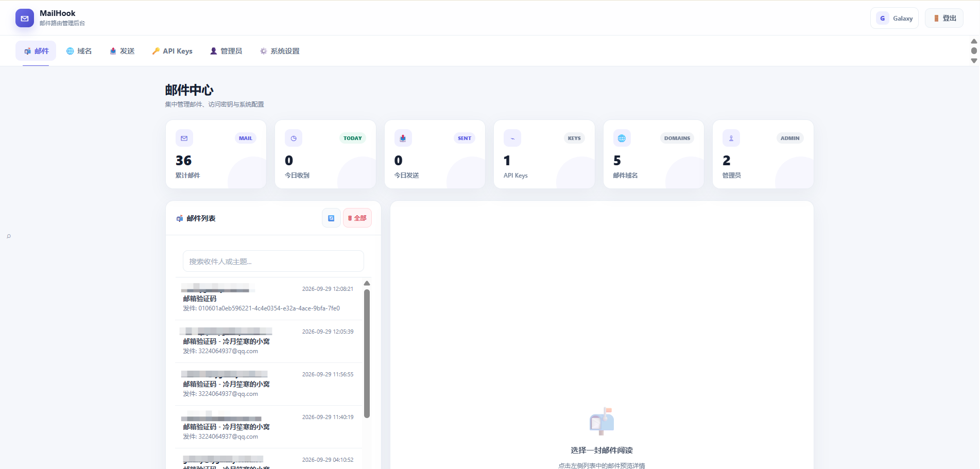This screenshot has width=980, height=469.
Task: Click the sender line starting with 010601a0eb596221
Action: [x=262, y=308]
